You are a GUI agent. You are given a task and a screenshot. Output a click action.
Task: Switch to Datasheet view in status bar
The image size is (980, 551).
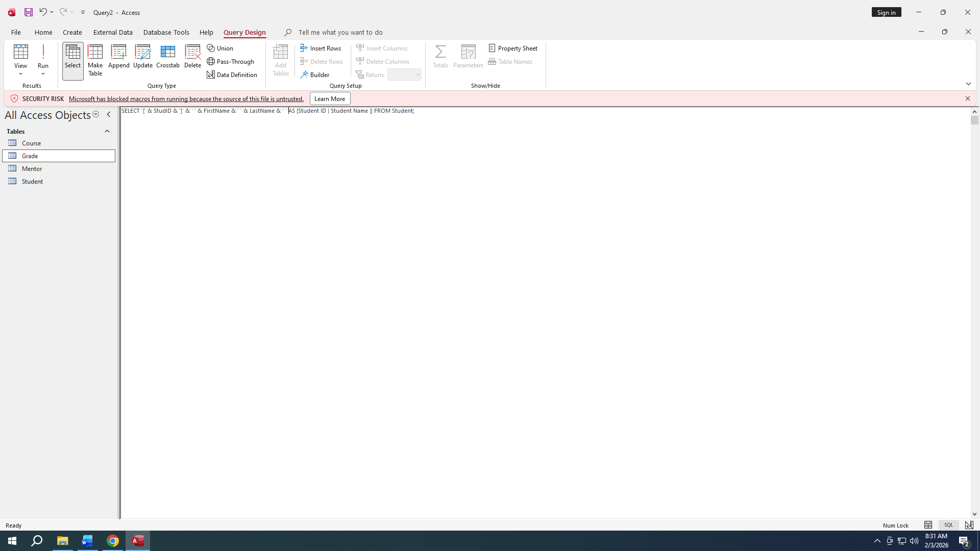coord(928,525)
